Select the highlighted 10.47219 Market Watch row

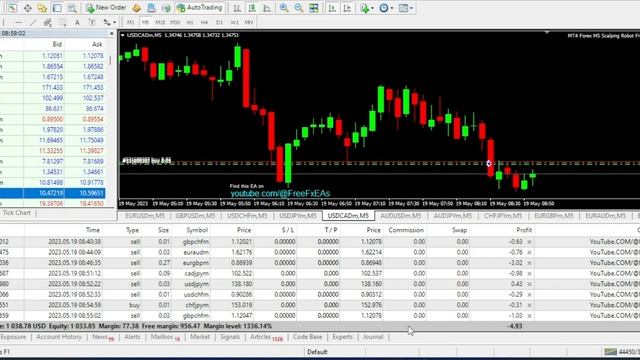(x=53, y=193)
